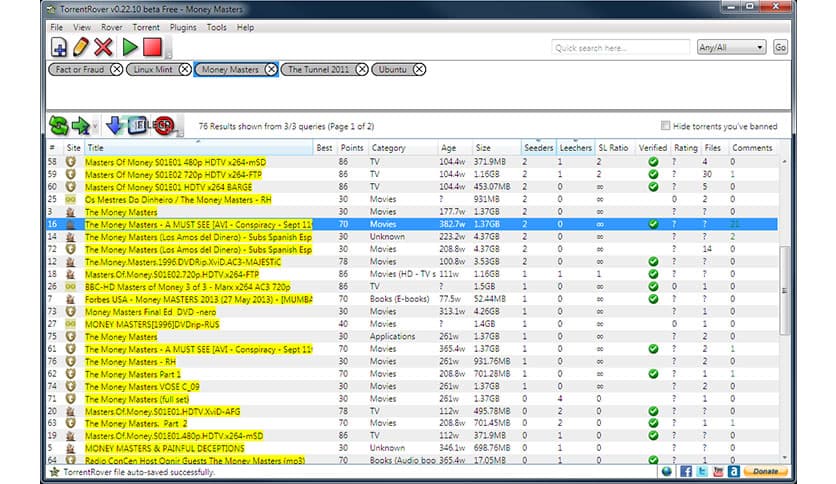
Task: Sort by the Verified column header
Action: [653, 148]
